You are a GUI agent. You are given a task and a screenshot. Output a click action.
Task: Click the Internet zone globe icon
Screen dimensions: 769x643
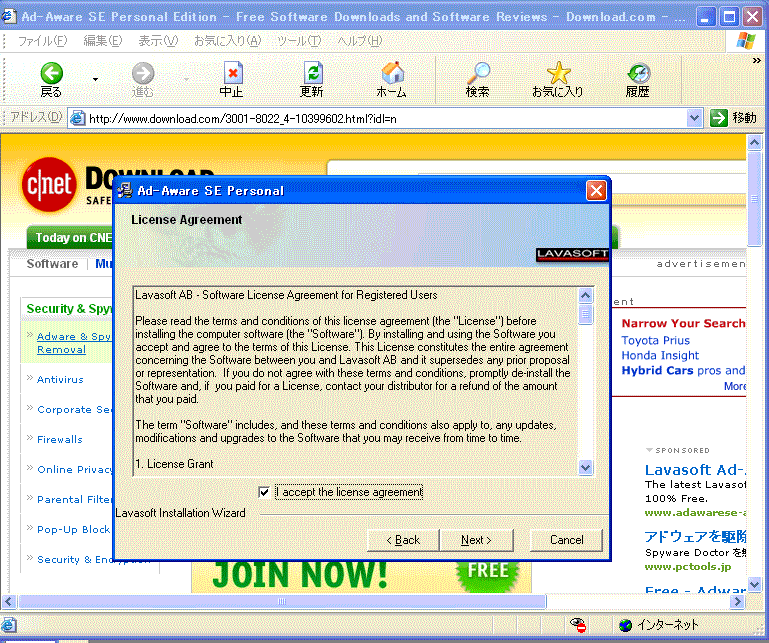[625, 625]
